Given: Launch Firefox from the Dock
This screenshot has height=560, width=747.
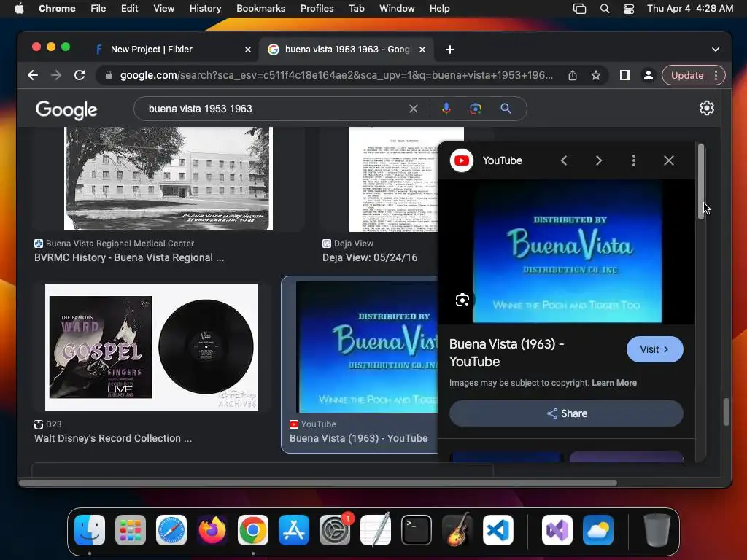Looking at the screenshot, I should 212,530.
